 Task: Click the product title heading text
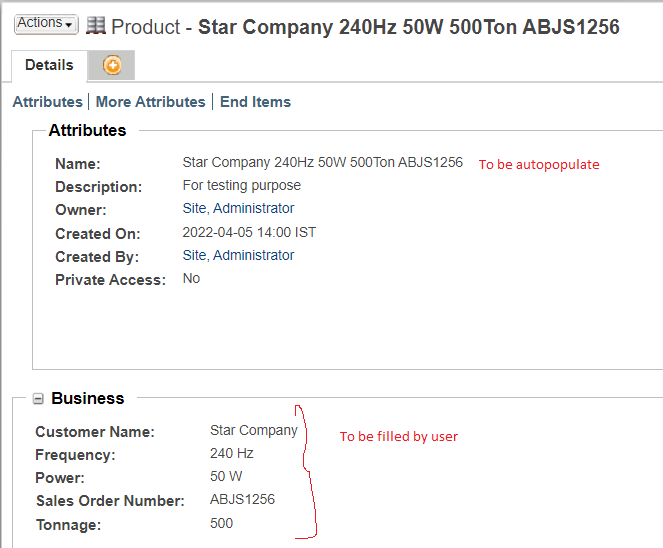tap(408, 27)
